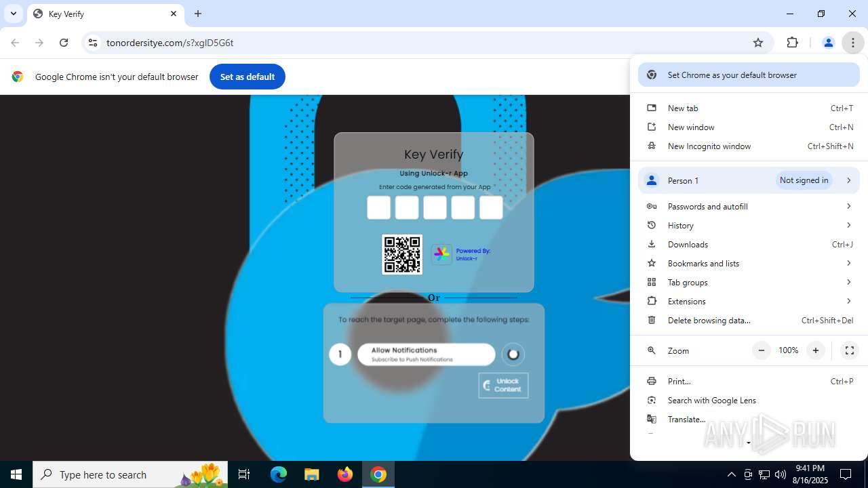The image size is (868, 488).
Task: Open the Extensions puzzle icon in toolbar
Action: coord(792,43)
